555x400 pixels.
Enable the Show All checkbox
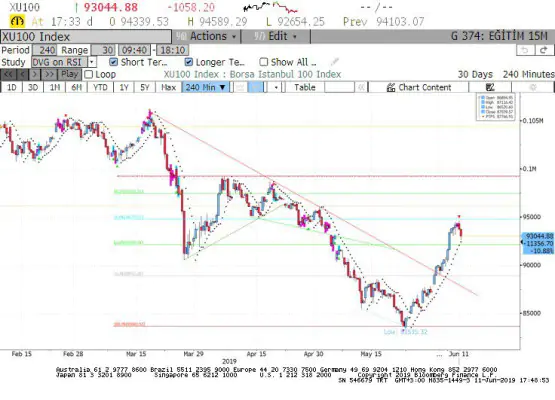(263, 62)
